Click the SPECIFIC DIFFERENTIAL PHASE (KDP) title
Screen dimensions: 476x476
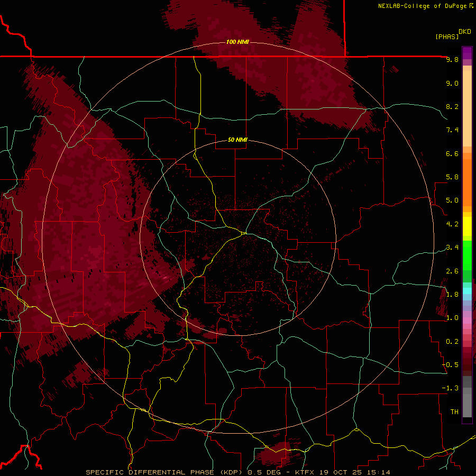(165, 472)
